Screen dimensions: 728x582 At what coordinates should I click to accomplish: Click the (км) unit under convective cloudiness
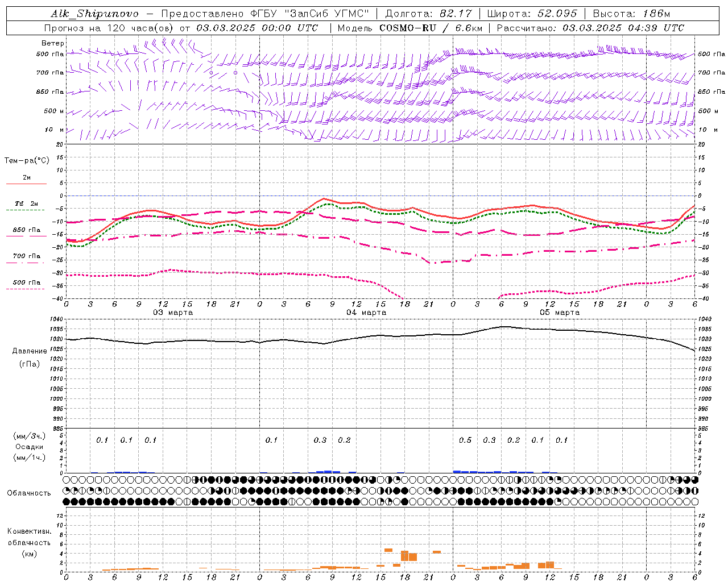point(29,554)
